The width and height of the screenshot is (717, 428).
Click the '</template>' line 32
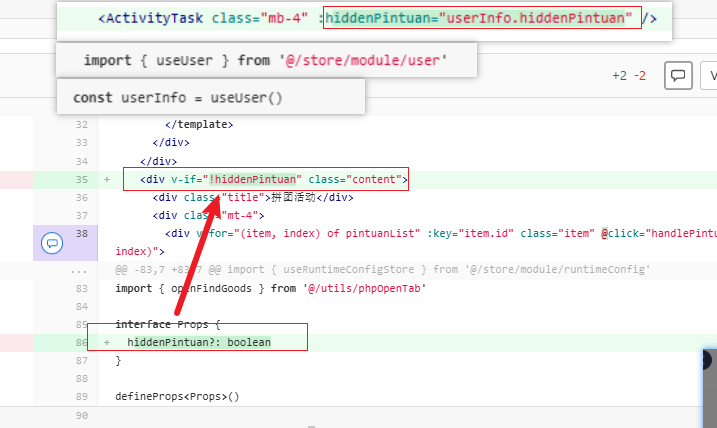click(199, 124)
